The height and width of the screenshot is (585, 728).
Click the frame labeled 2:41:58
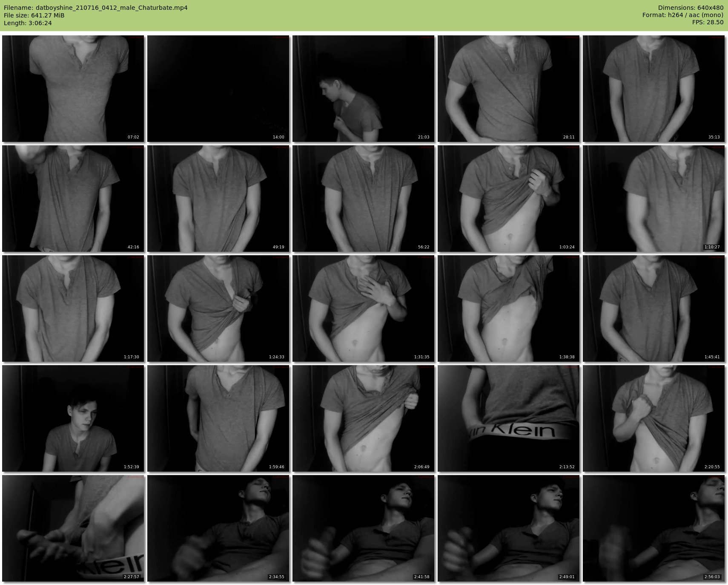pyautogui.click(x=364, y=528)
